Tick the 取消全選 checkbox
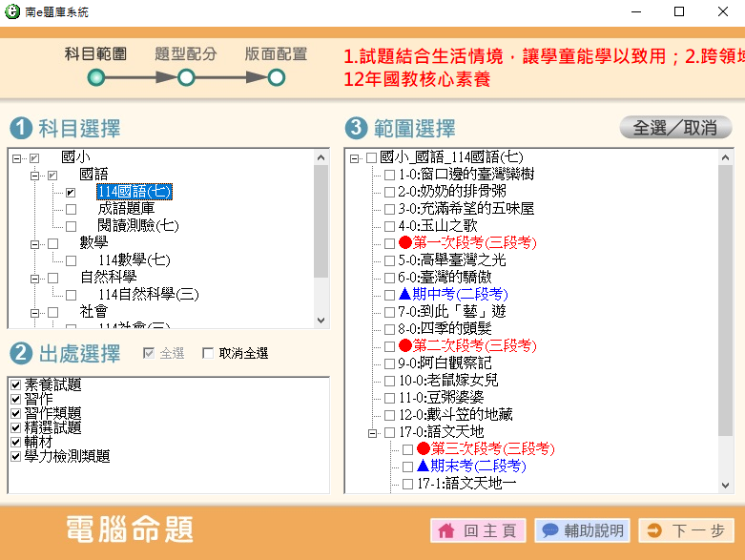 pos(208,354)
